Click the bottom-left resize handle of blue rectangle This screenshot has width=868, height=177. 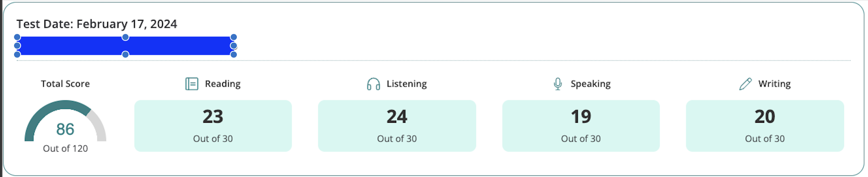(x=17, y=55)
